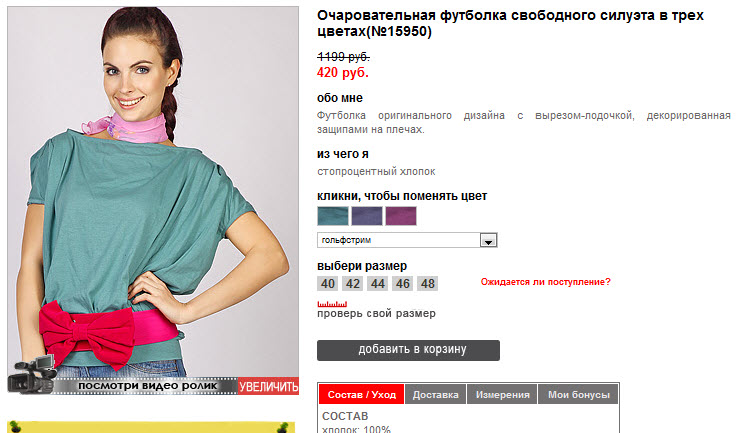Open the Состав / Уход tab
The width and height of the screenshot is (749, 433).
point(362,395)
